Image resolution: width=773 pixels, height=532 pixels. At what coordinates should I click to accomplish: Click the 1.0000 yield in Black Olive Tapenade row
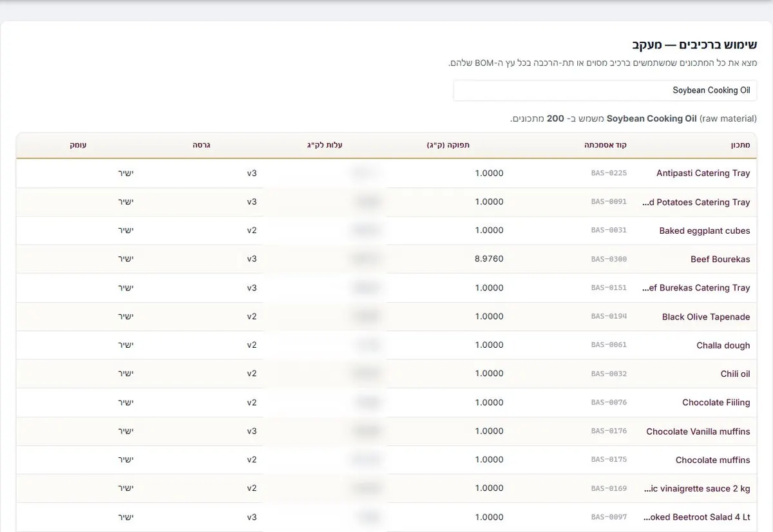[489, 316]
